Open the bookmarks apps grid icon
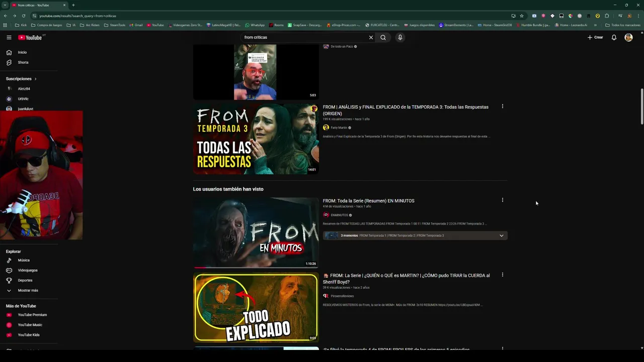The height and width of the screenshot is (362, 644). (x=5, y=25)
